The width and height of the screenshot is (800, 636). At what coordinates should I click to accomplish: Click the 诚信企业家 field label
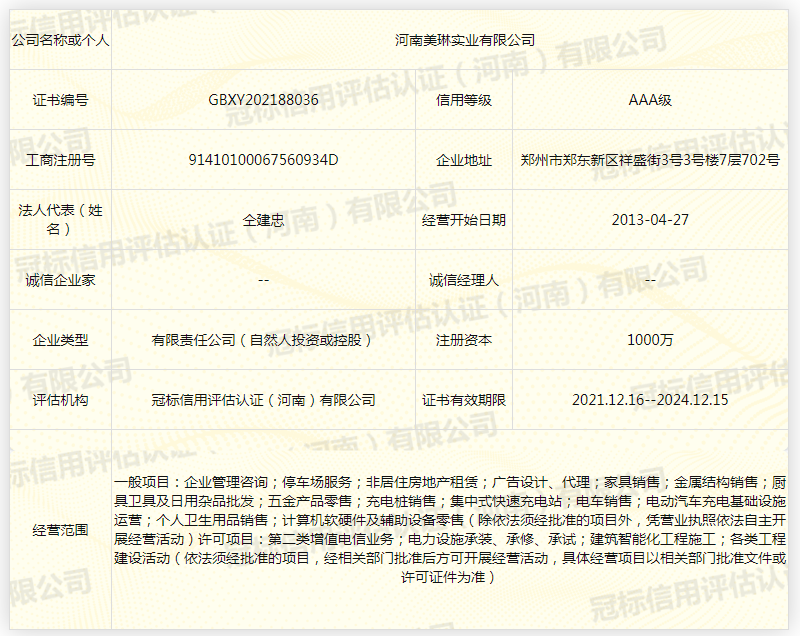click(60, 280)
